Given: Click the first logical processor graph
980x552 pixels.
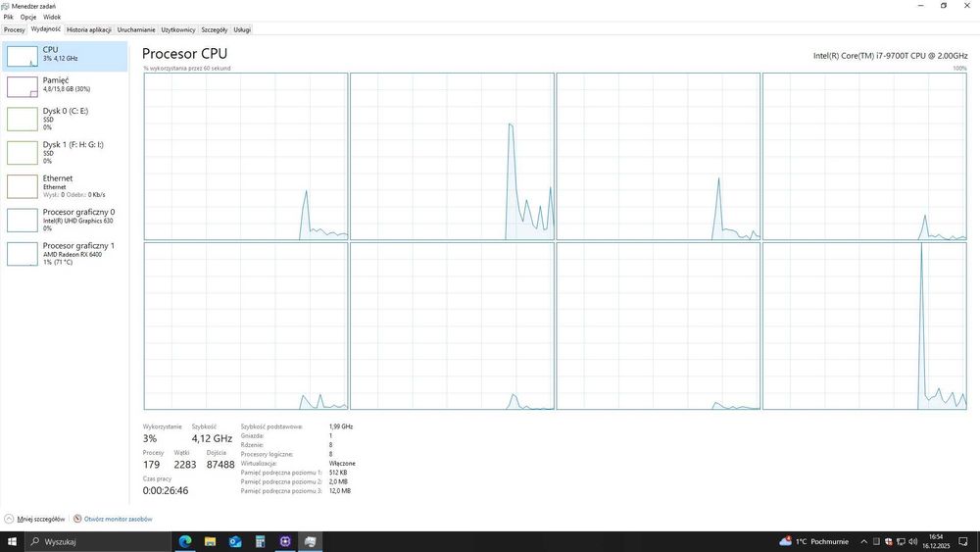Looking at the screenshot, I should [x=246, y=156].
